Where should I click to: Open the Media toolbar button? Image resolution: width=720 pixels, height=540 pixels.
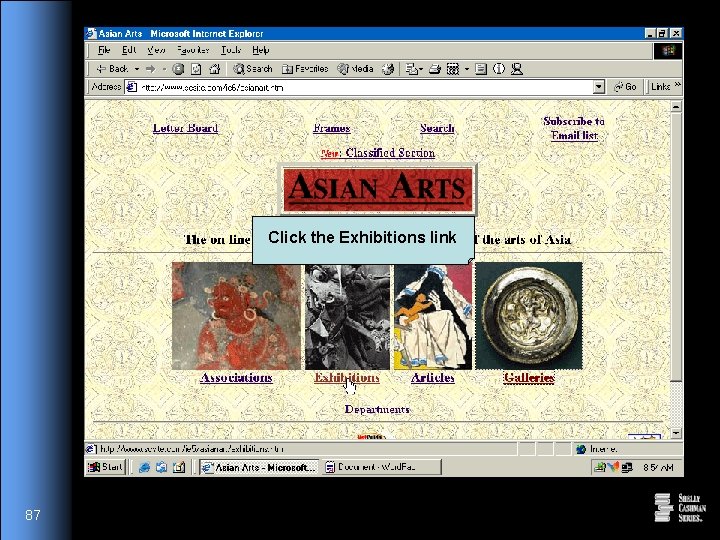point(355,69)
